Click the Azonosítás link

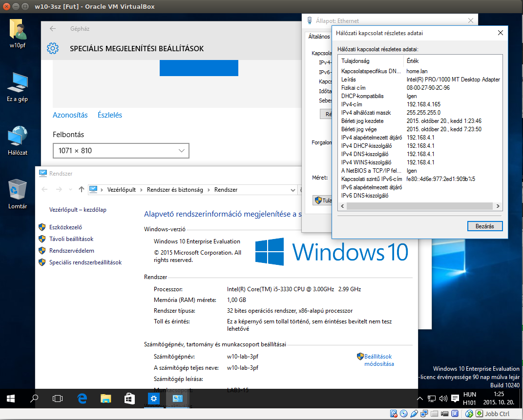[70, 115]
